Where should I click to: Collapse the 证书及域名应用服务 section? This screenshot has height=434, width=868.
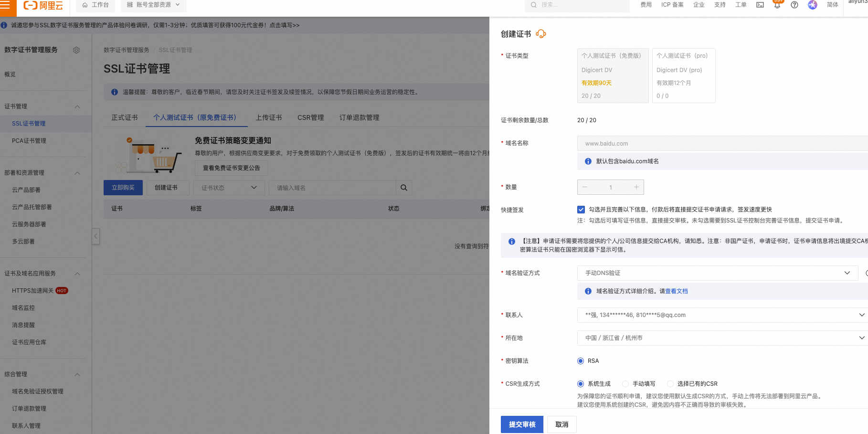77,274
